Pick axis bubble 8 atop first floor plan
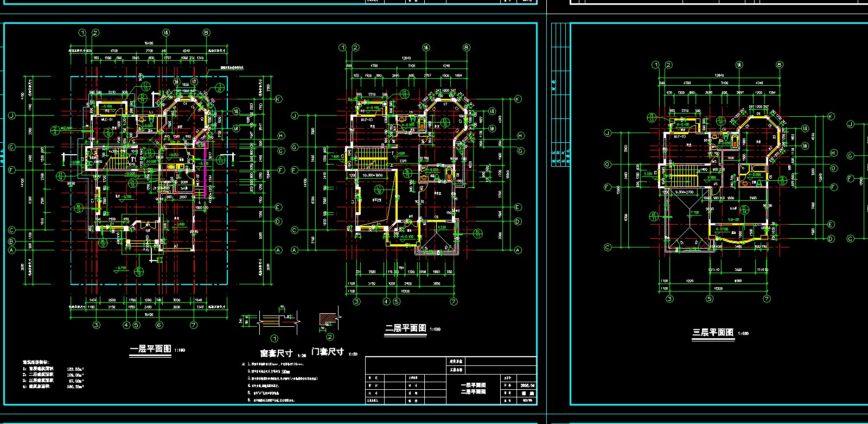The image size is (868, 424). coord(206,33)
